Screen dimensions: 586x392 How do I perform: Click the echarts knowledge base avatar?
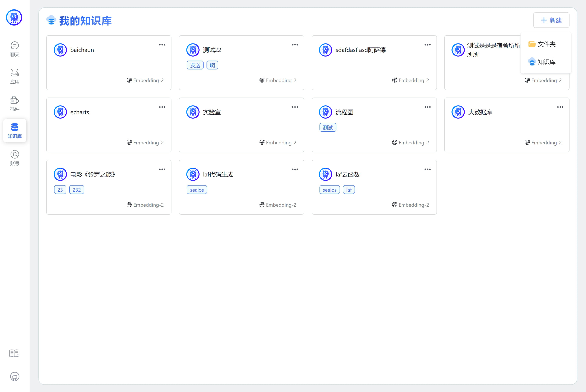pos(60,112)
